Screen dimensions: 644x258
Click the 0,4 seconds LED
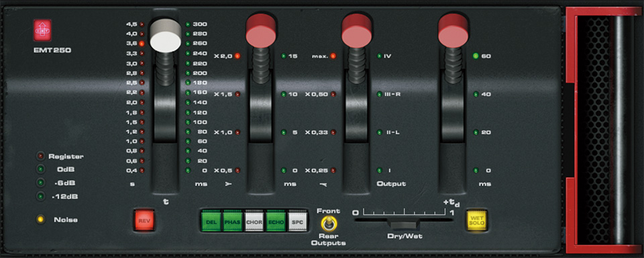(142, 171)
